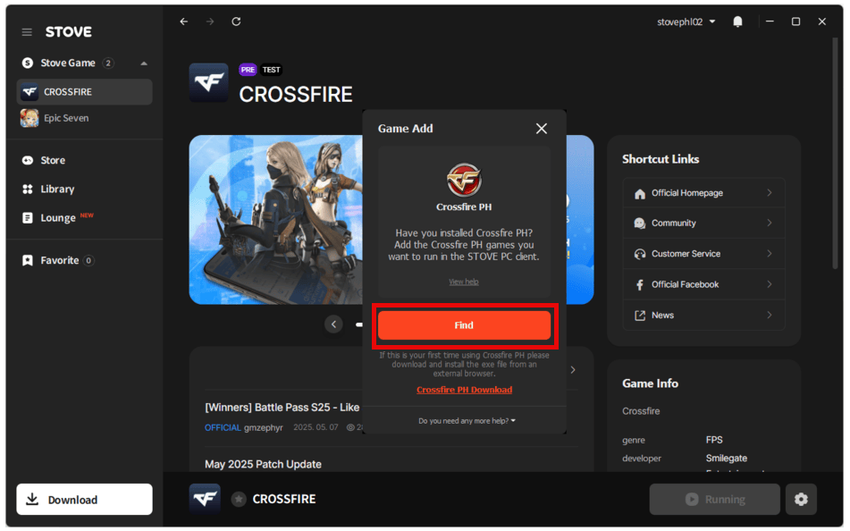Click the Customer Service headset icon
Image resolution: width=850 pixels, height=531 pixels.
640,254
